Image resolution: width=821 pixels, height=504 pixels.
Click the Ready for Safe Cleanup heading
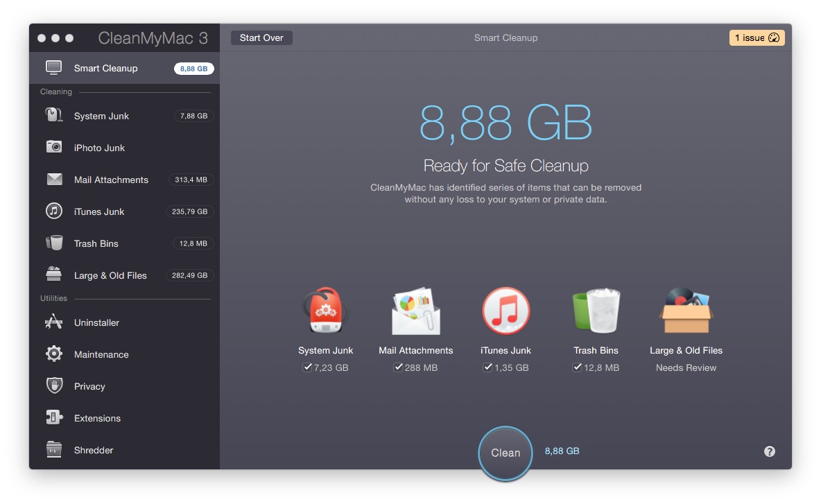(505, 166)
